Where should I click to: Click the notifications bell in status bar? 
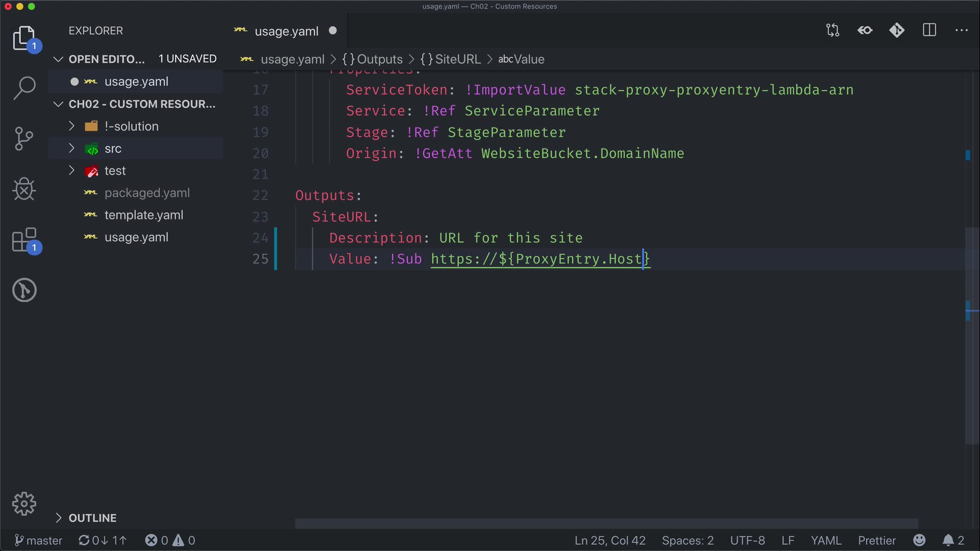(x=948, y=540)
